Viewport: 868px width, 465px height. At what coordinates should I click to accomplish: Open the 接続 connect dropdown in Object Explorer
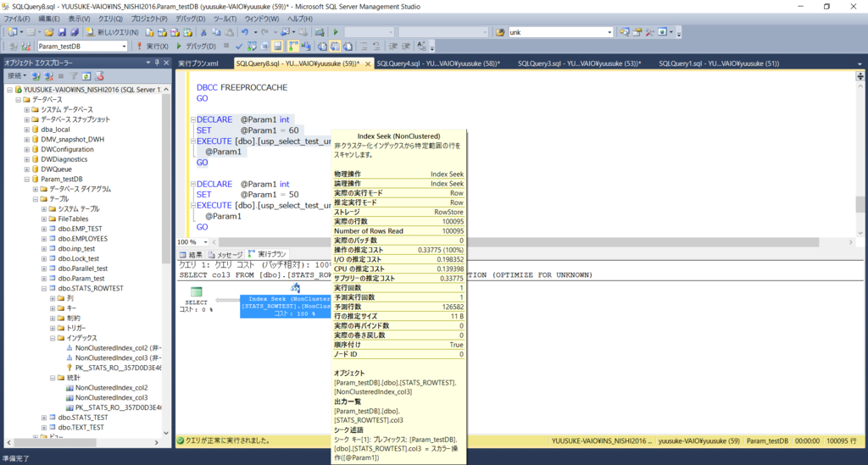pos(17,75)
